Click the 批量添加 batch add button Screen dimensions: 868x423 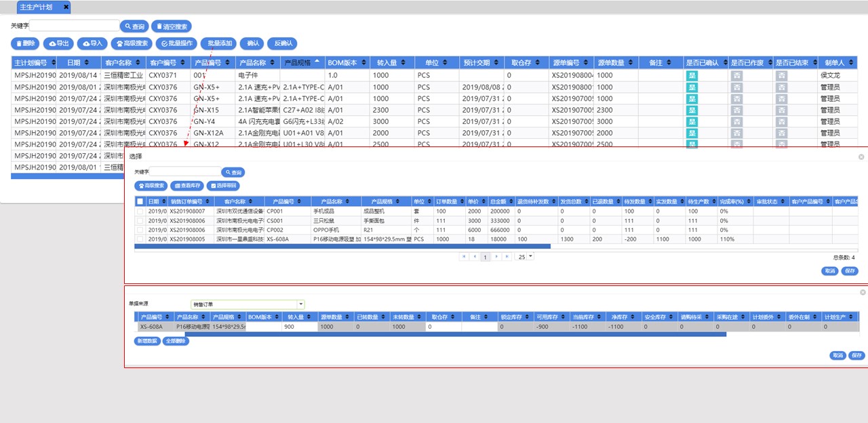coord(218,43)
